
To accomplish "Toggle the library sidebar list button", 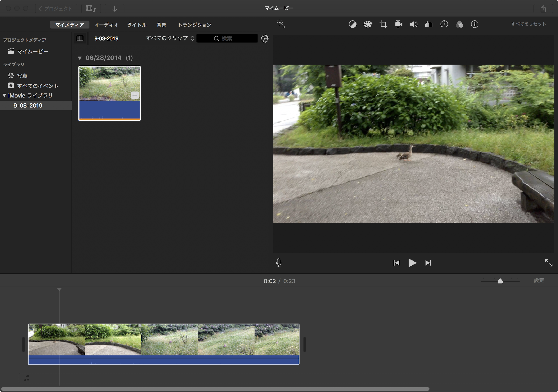I will click(x=80, y=38).
